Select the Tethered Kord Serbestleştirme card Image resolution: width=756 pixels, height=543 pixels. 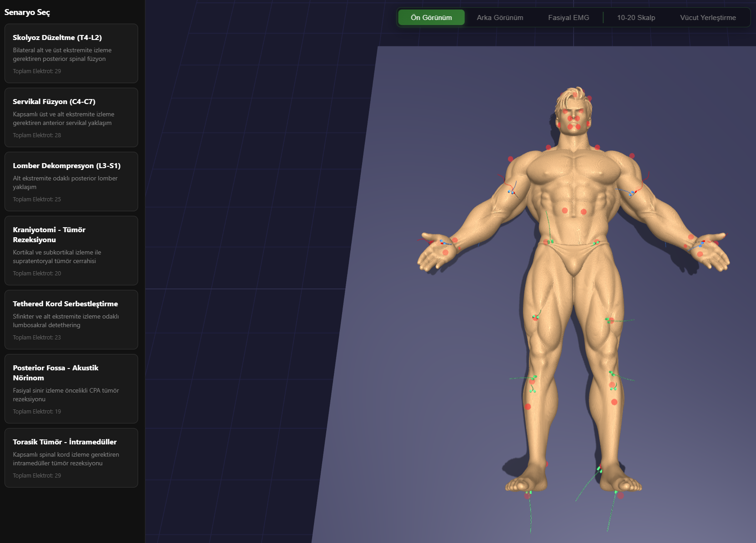(x=71, y=319)
